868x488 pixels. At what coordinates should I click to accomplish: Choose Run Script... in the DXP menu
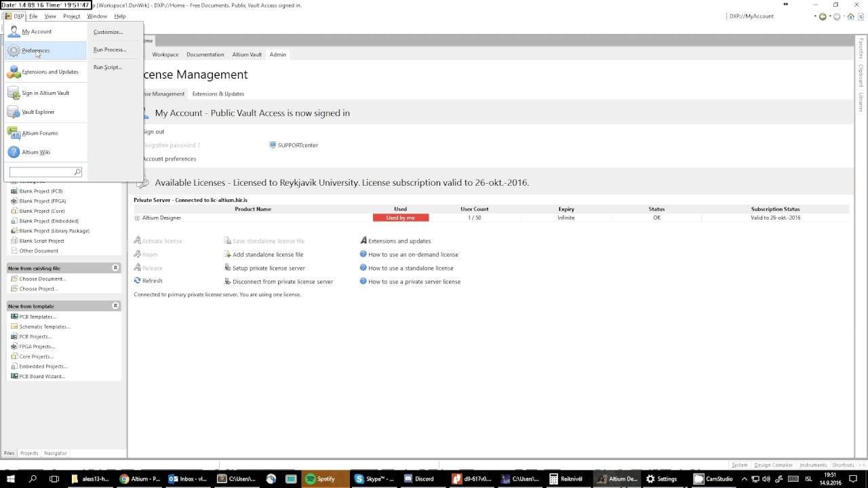click(x=108, y=67)
